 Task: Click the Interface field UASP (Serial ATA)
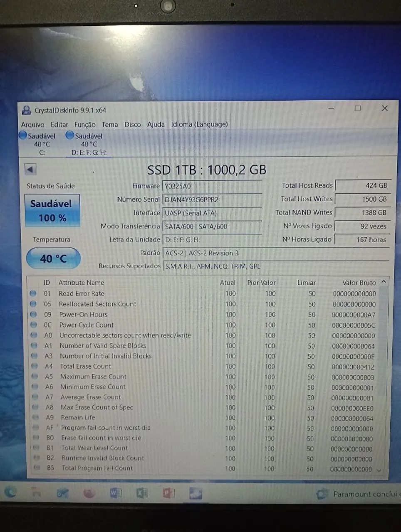tap(212, 213)
